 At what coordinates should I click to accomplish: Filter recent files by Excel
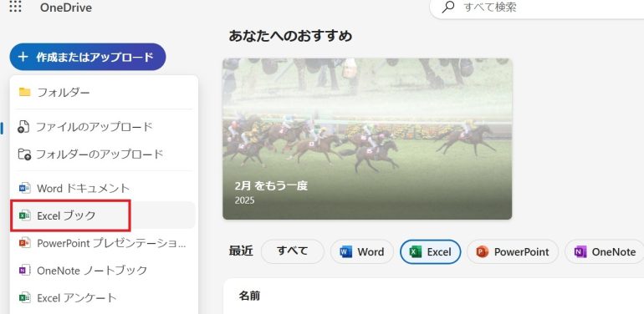430,251
